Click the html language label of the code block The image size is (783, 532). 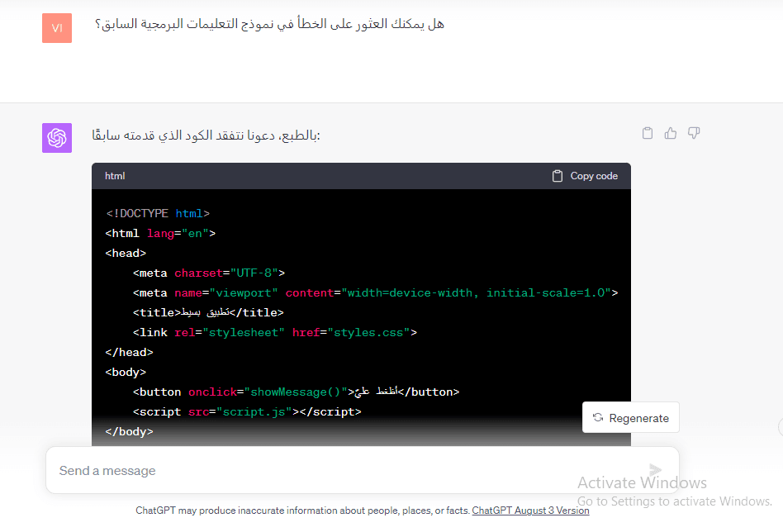click(115, 176)
